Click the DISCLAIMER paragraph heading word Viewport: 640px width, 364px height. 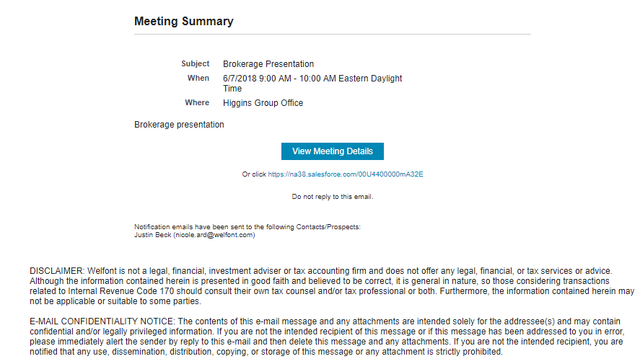click(x=57, y=271)
